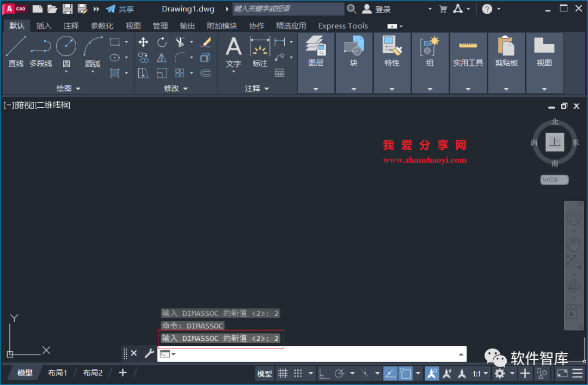Open the 标注 dimension tool
Viewport: 588px width, 385px height.
tap(260, 49)
